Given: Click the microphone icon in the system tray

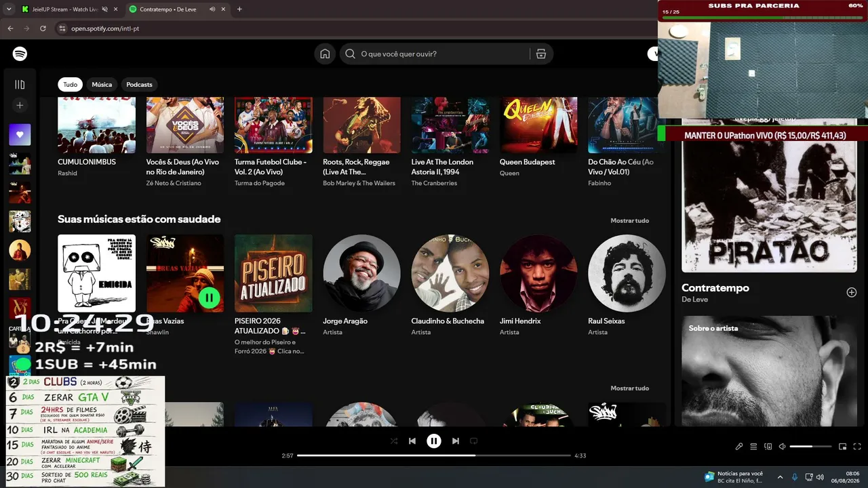Looking at the screenshot, I should (795, 476).
